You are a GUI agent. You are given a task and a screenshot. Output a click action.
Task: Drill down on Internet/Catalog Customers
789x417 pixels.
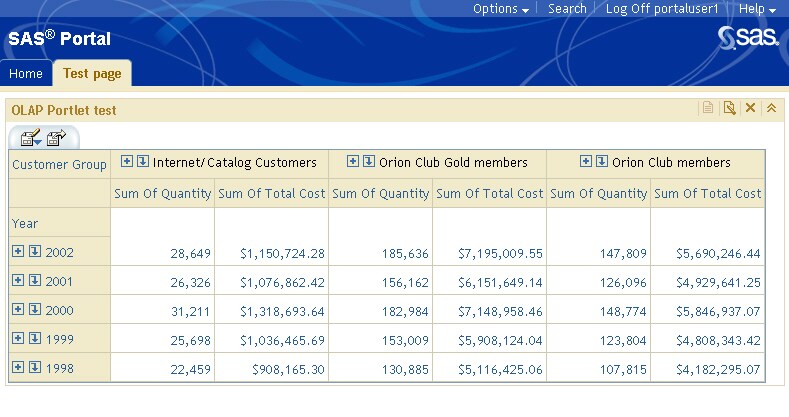[x=143, y=161]
